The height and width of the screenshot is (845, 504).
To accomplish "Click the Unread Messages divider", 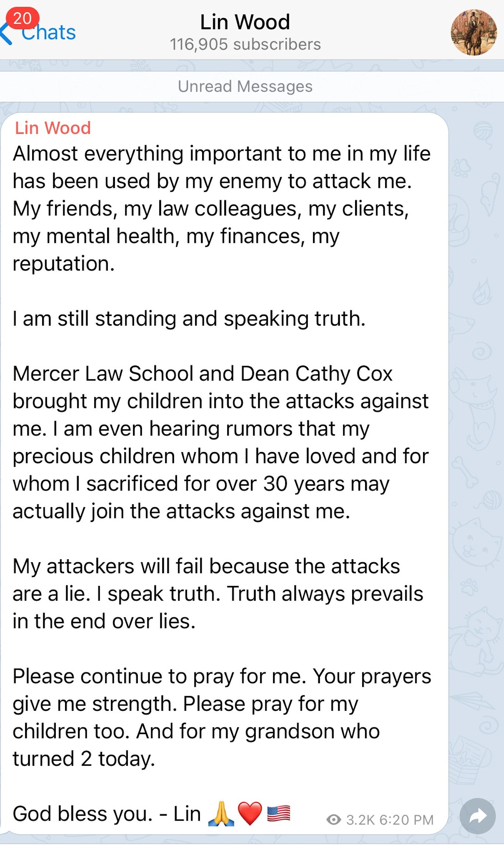I will [x=245, y=86].
